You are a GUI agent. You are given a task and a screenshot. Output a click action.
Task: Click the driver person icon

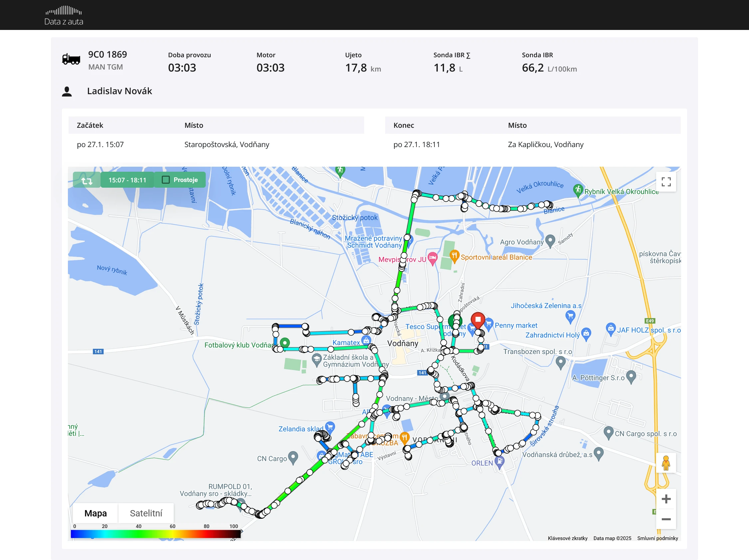pos(67,92)
